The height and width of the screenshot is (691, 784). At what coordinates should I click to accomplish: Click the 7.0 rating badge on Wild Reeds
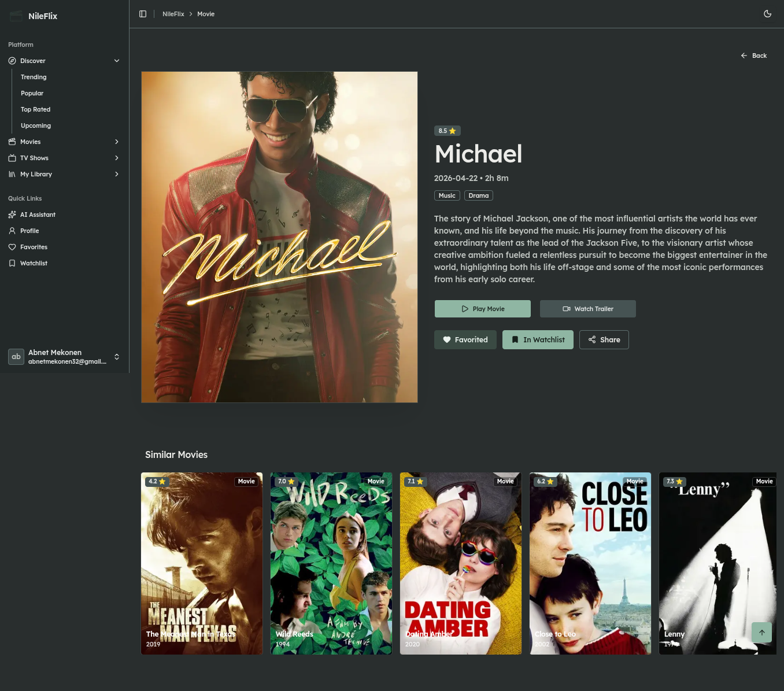(x=286, y=481)
